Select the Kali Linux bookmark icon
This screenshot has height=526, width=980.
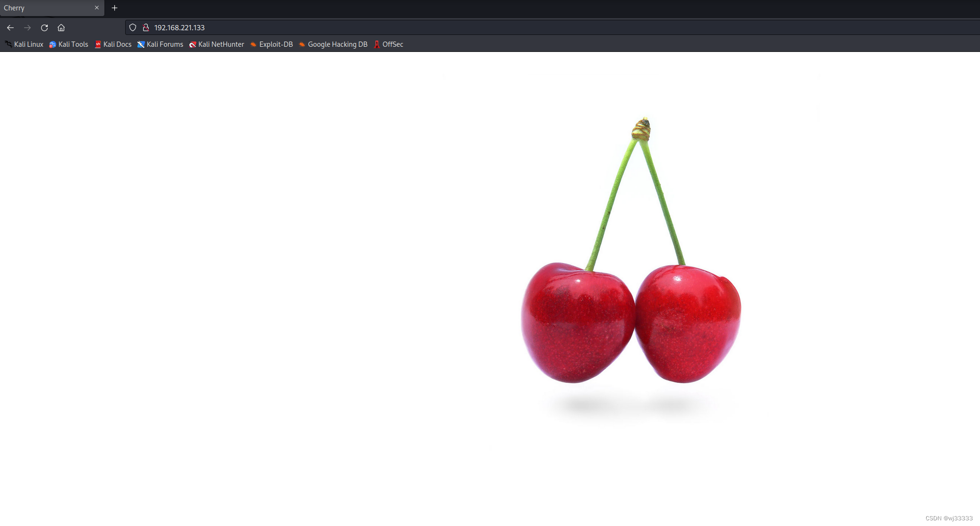pyautogui.click(x=8, y=44)
